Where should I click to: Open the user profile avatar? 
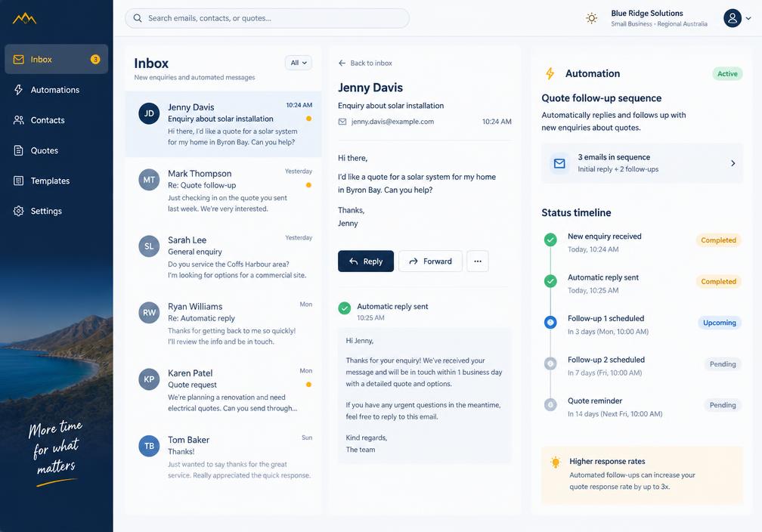click(x=733, y=18)
